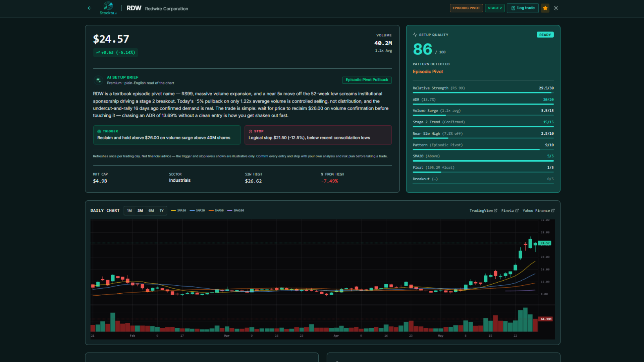The image size is (644, 362).
Task: Click the -7.49% from high value
Action: (329, 181)
